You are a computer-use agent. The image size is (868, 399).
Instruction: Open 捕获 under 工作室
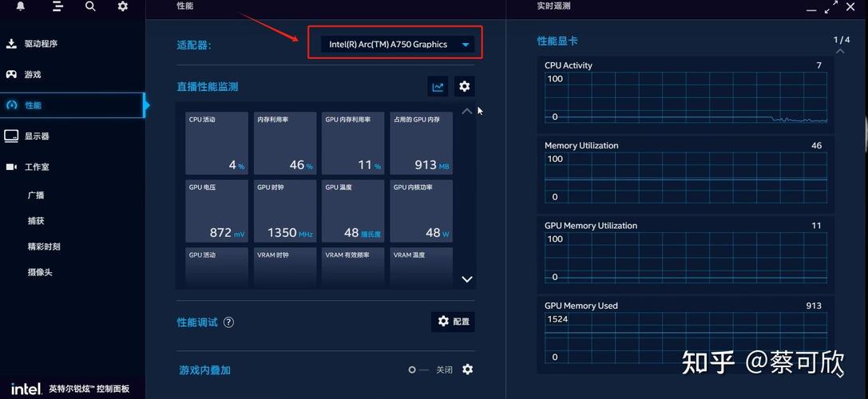click(x=36, y=221)
